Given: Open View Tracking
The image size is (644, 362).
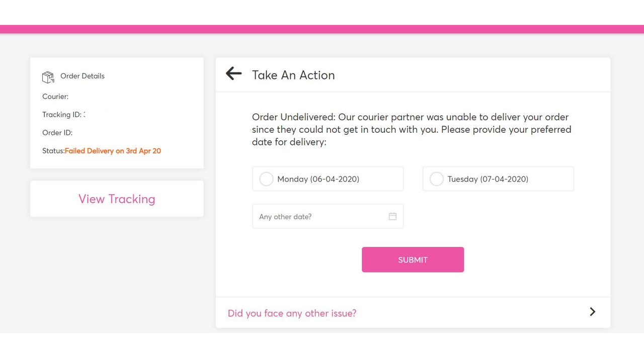Looking at the screenshot, I should click(116, 199).
